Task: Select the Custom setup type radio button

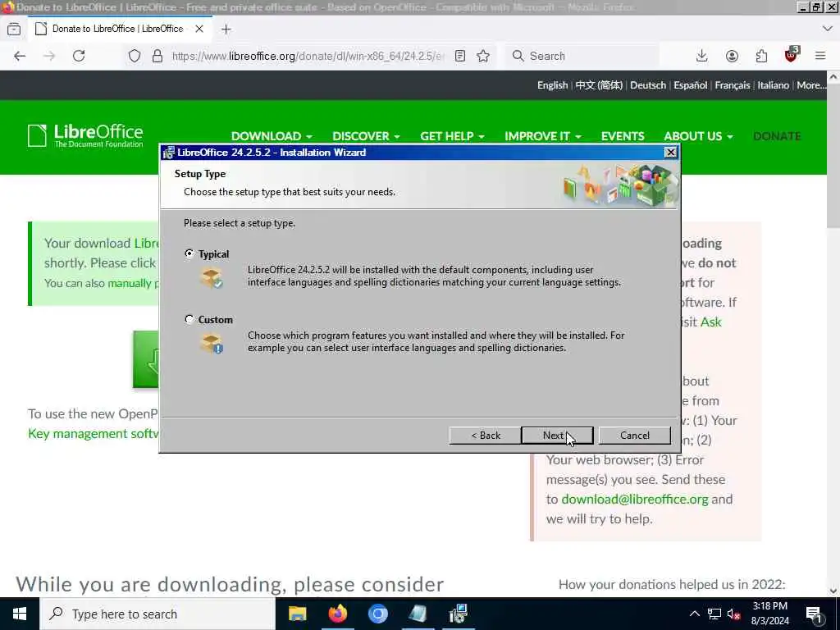Action: (x=189, y=319)
